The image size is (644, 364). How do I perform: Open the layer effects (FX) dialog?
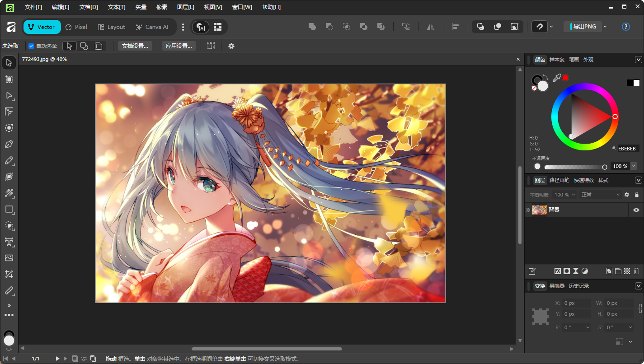click(558, 271)
